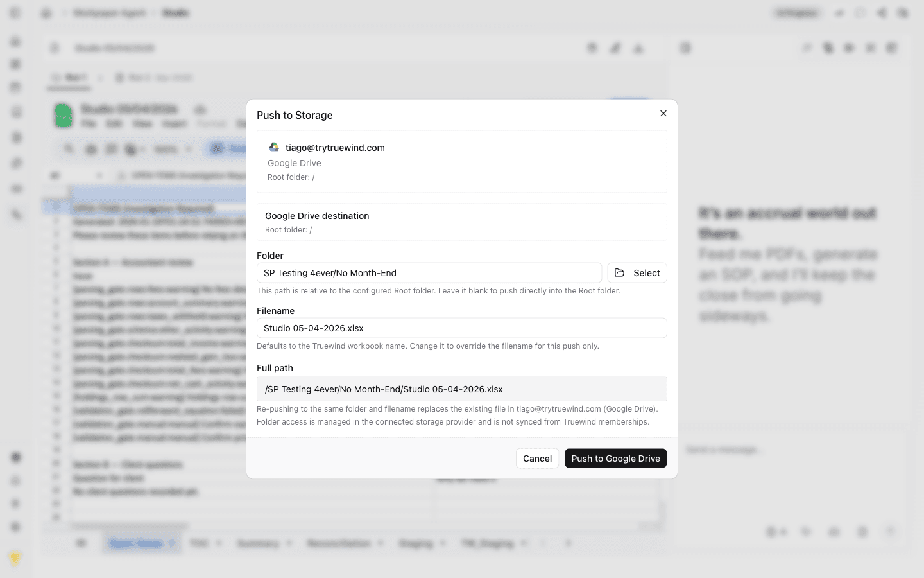Click the 'This path is relative' helper text
This screenshot has width=924, height=578.
tap(438, 291)
